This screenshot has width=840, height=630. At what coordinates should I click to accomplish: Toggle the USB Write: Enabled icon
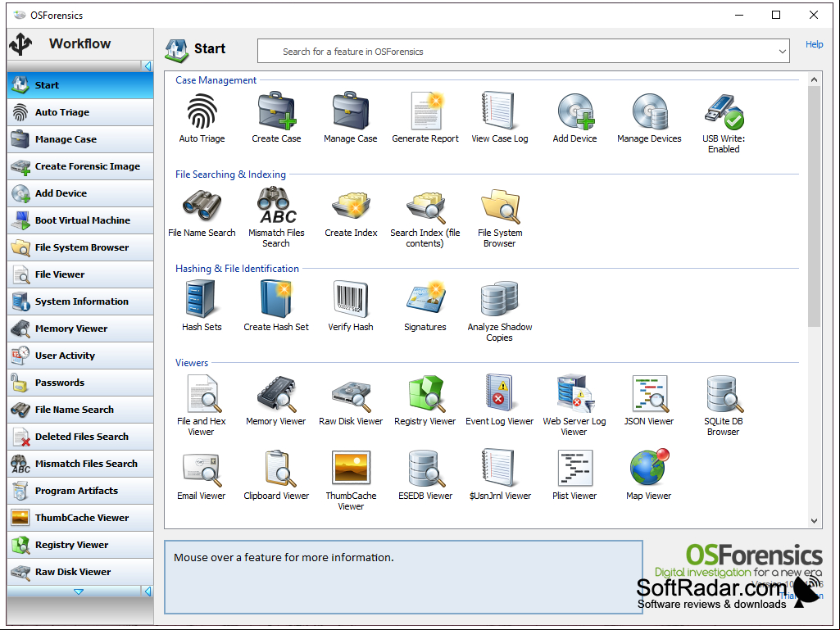coord(723,123)
